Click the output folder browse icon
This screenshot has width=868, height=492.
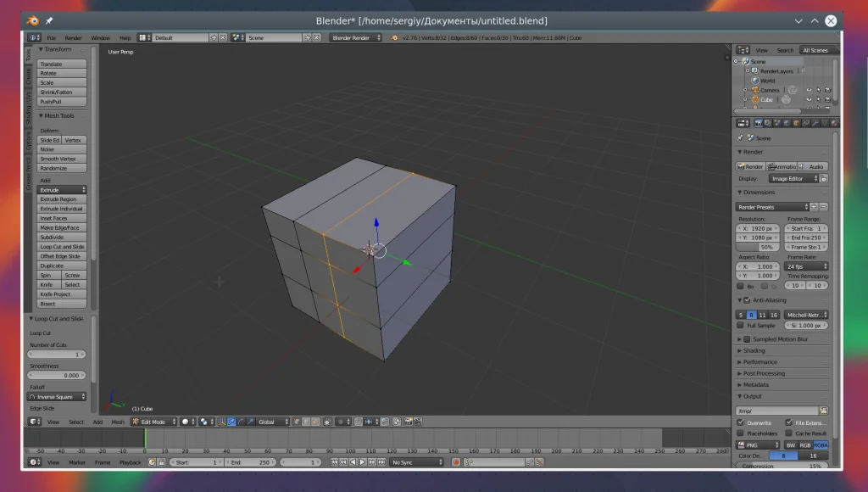pyautogui.click(x=823, y=411)
